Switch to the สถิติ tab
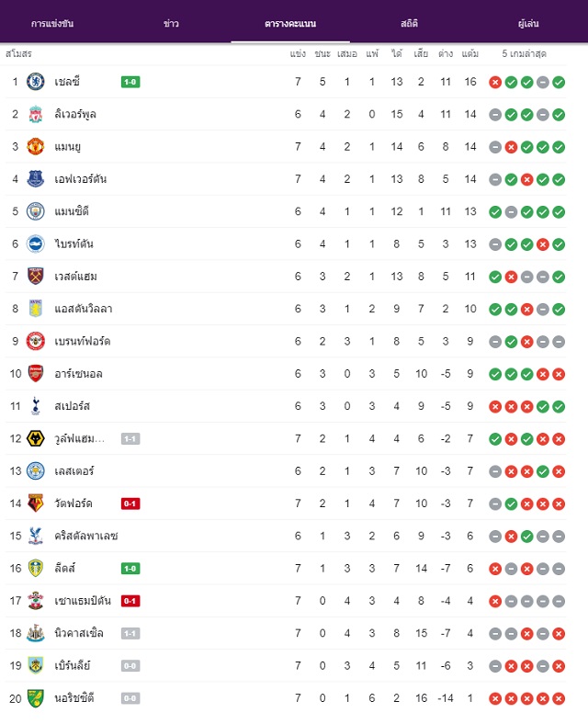This screenshot has width=588, height=724. pos(409,23)
